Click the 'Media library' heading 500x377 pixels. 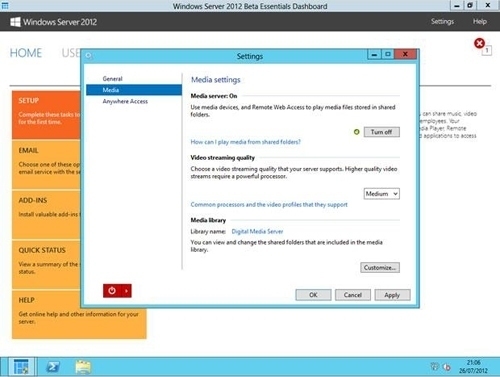208,220
